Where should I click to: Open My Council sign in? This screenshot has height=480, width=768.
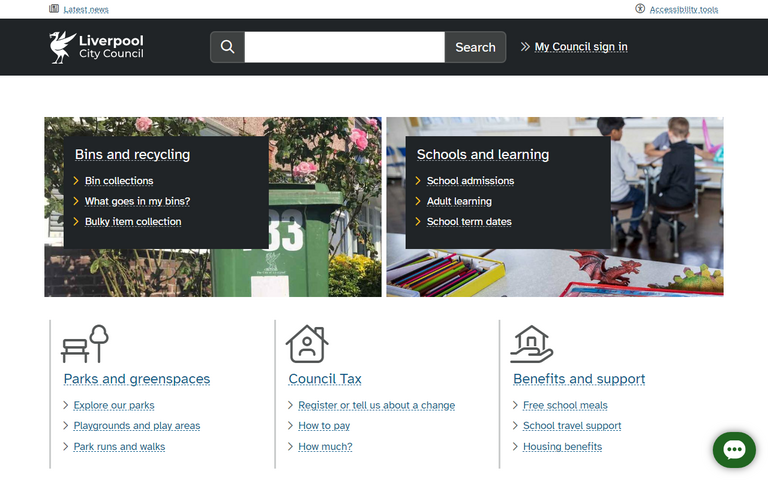coord(580,47)
